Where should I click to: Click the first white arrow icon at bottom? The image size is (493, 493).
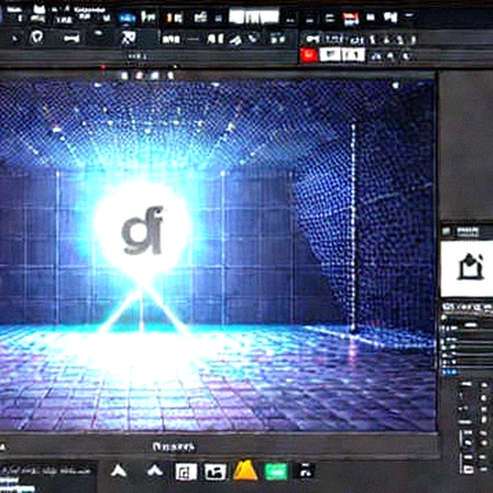pos(119,471)
